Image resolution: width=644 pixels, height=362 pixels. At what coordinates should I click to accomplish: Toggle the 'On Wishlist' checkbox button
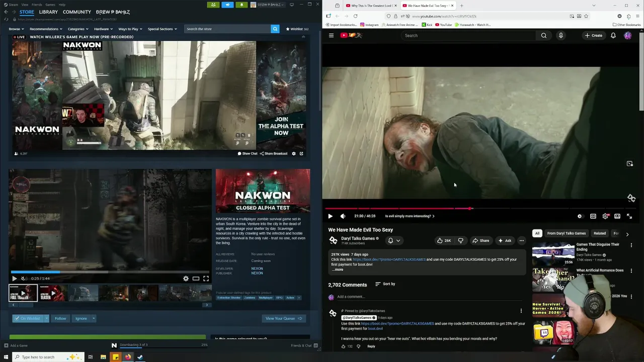[x=28, y=318]
